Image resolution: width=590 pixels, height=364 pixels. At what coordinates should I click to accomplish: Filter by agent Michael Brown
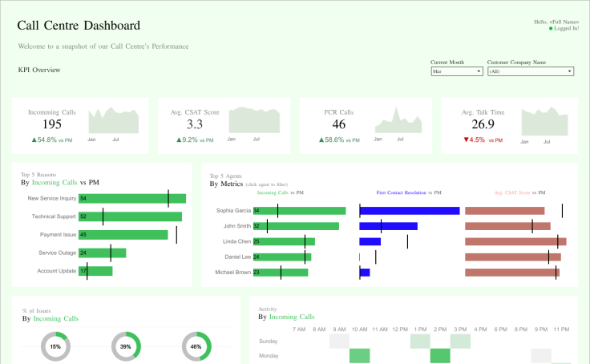click(x=232, y=273)
